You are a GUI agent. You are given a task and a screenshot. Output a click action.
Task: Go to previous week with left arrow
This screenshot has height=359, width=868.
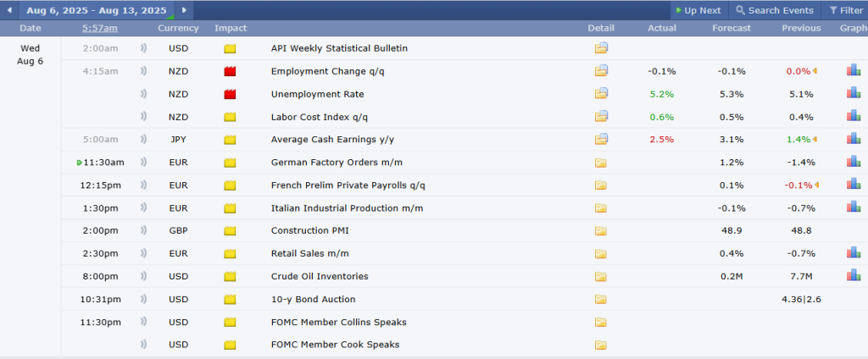pyautogui.click(x=9, y=10)
